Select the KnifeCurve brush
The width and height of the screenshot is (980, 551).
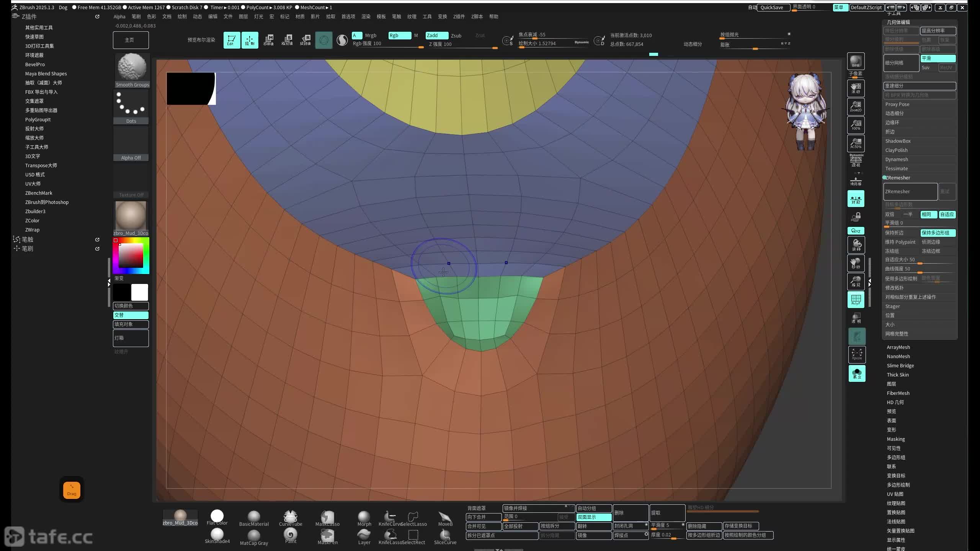[390, 518]
